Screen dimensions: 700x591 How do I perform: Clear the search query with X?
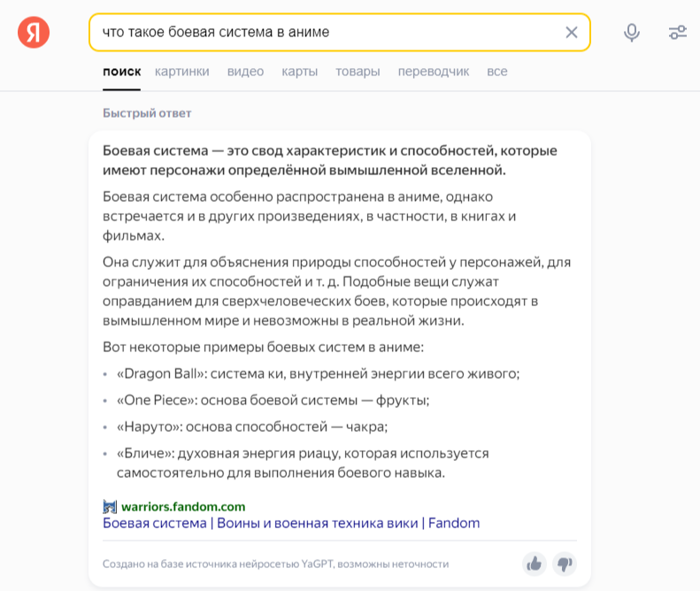tap(572, 33)
